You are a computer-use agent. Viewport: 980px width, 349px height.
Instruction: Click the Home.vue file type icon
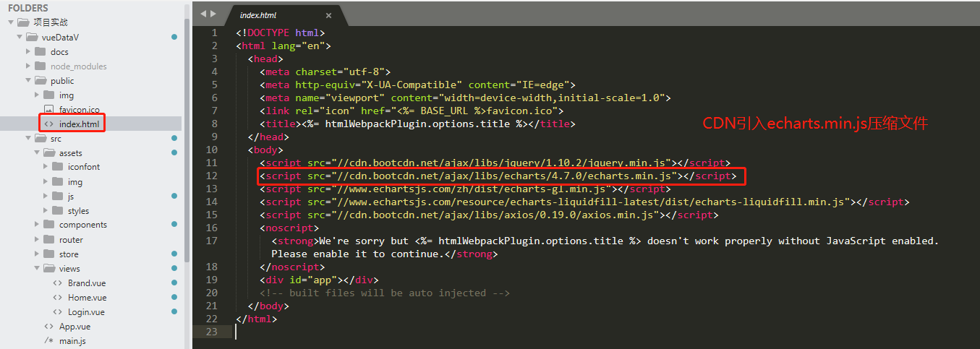point(57,297)
